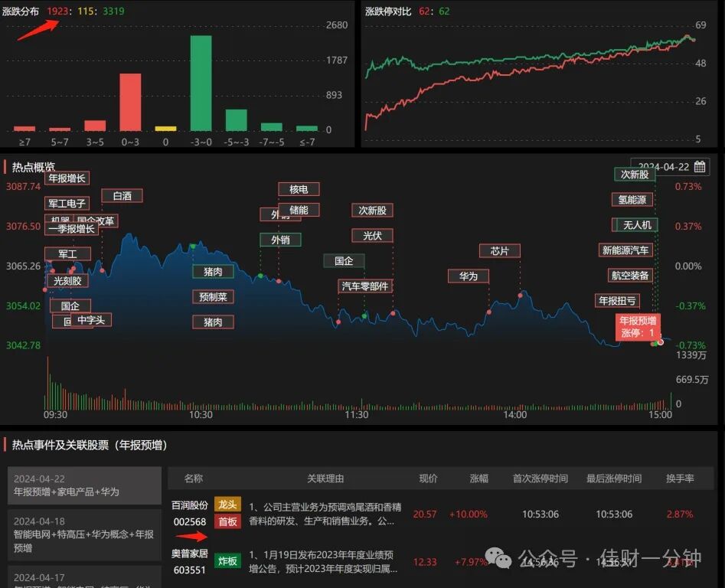Click the 首板 badge on 百润股份

click(x=227, y=521)
